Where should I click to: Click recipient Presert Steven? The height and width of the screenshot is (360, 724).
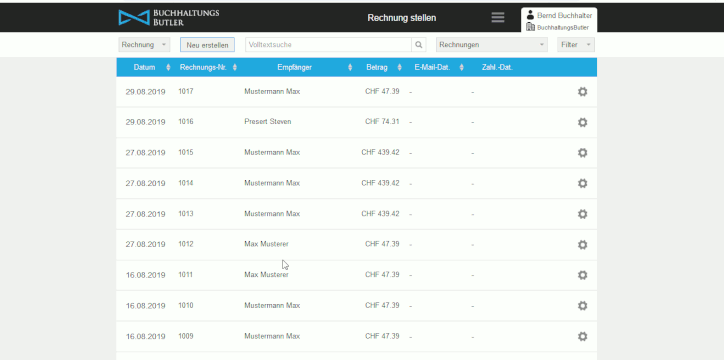click(x=268, y=122)
